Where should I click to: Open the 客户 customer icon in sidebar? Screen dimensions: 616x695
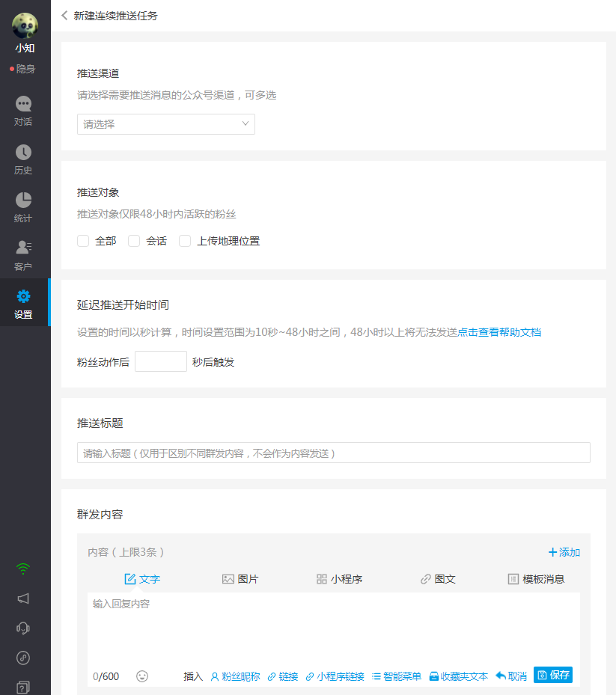(23, 248)
